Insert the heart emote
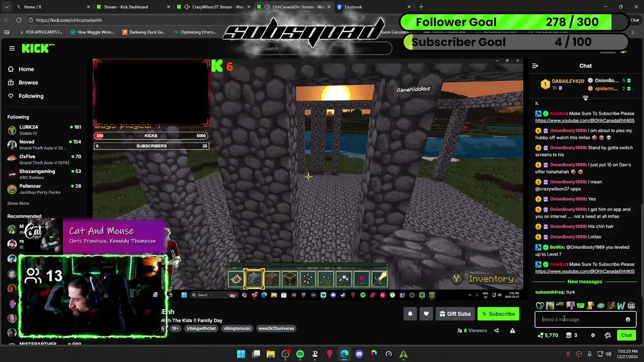 click(540, 305)
